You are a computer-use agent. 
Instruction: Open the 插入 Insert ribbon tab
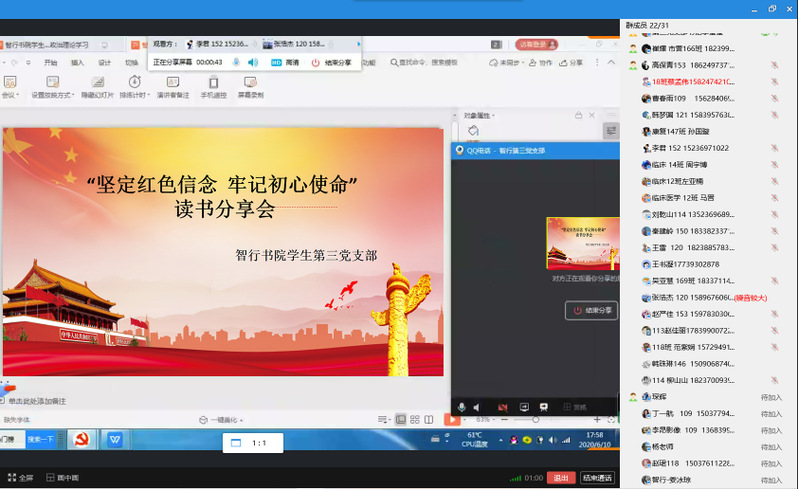(x=77, y=62)
